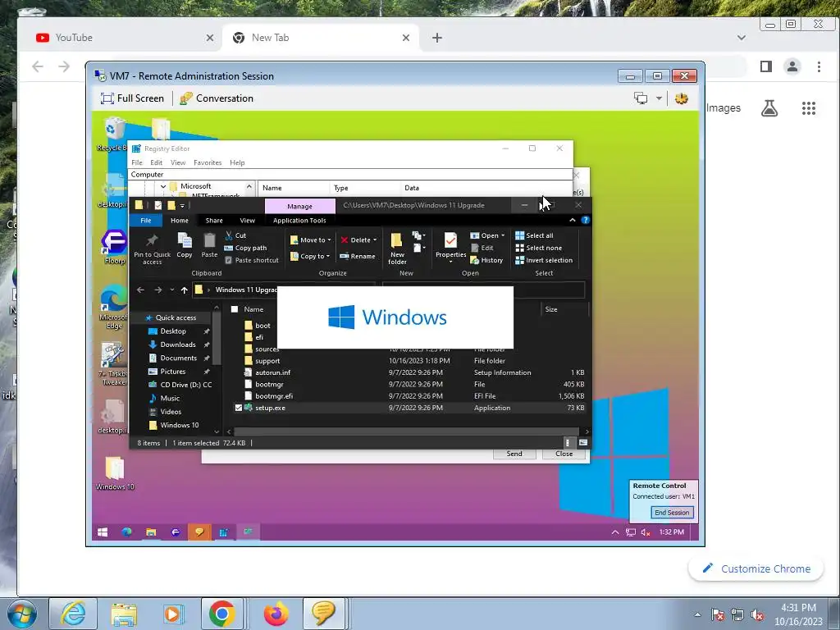Open the File tab in File Explorer
The image size is (840, 630).
point(146,220)
